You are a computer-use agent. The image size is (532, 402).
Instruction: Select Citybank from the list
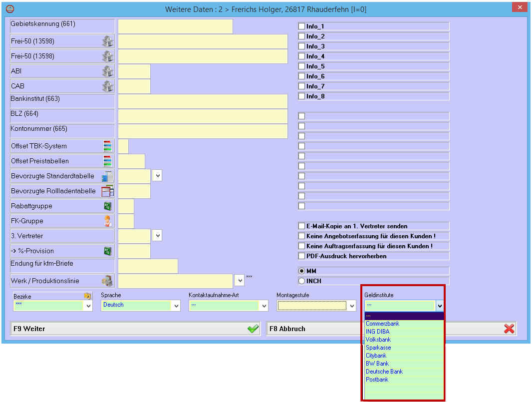coord(404,356)
